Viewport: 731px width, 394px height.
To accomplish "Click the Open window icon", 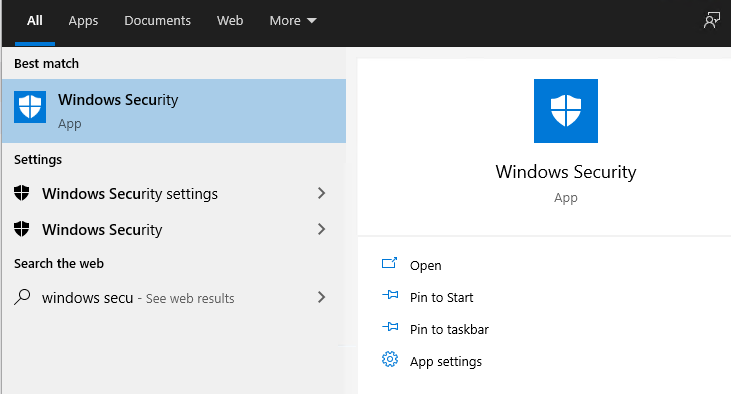I will (x=389, y=263).
